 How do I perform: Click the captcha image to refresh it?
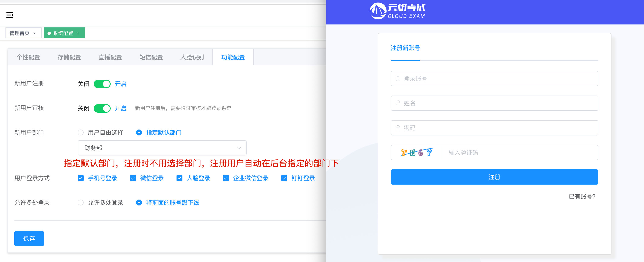(417, 152)
